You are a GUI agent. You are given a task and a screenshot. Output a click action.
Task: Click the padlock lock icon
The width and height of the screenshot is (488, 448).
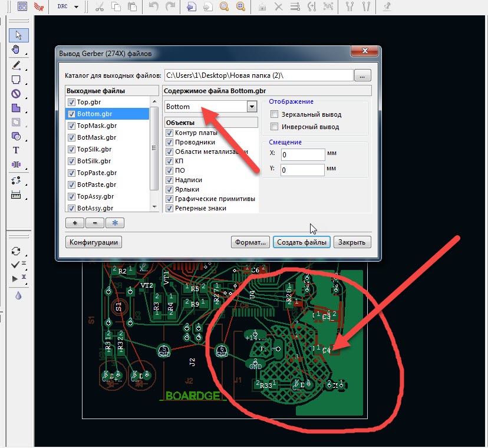click(x=262, y=6)
